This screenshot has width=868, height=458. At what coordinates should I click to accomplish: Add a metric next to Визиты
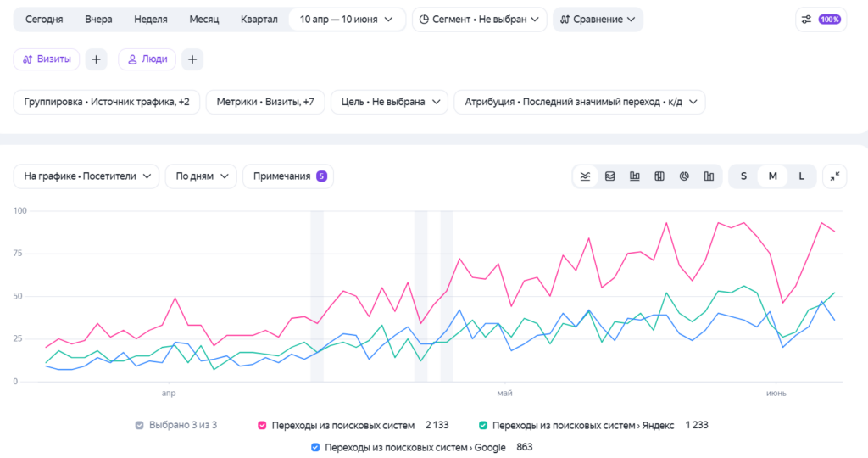[x=97, y=59]
